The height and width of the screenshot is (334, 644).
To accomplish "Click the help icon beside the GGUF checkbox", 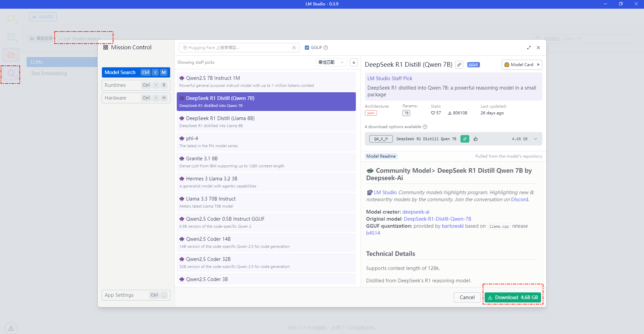I will [326, 48].
